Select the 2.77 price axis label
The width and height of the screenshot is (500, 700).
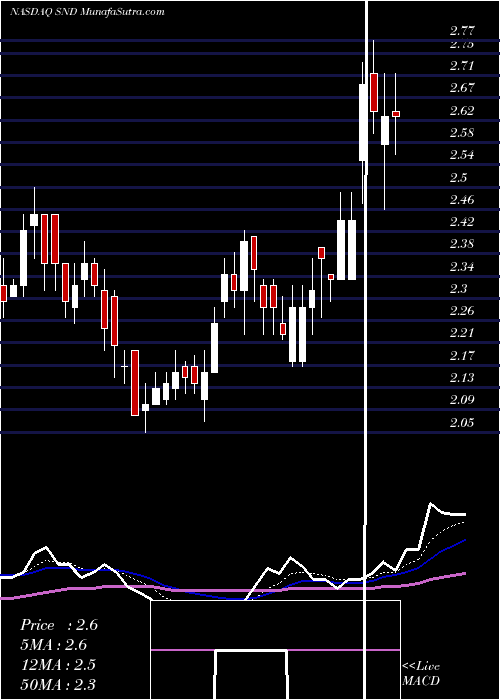462,31
